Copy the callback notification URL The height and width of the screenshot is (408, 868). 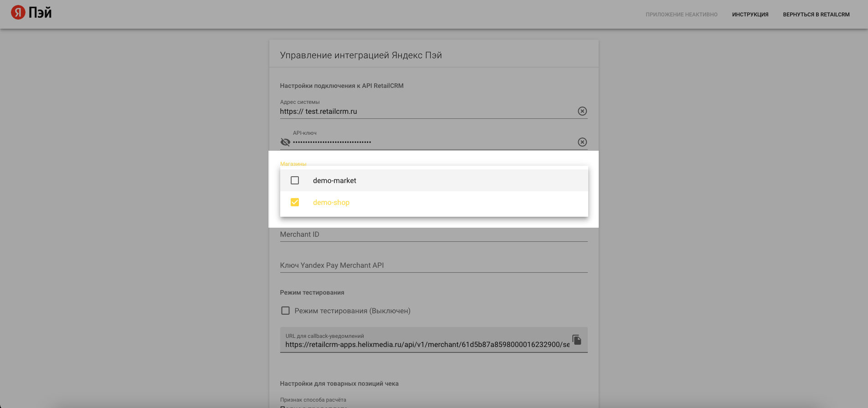click(x=577, y=340)
